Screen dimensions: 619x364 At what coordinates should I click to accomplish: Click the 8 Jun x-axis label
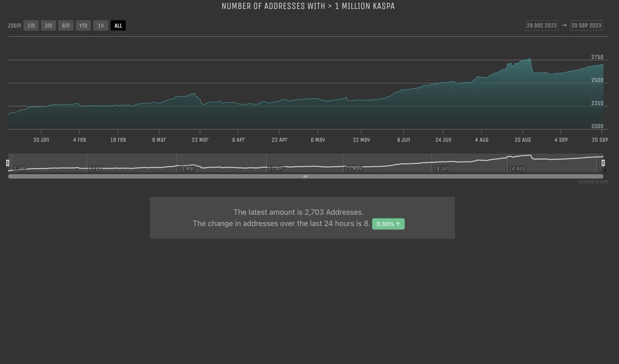(x=402, y=140)
